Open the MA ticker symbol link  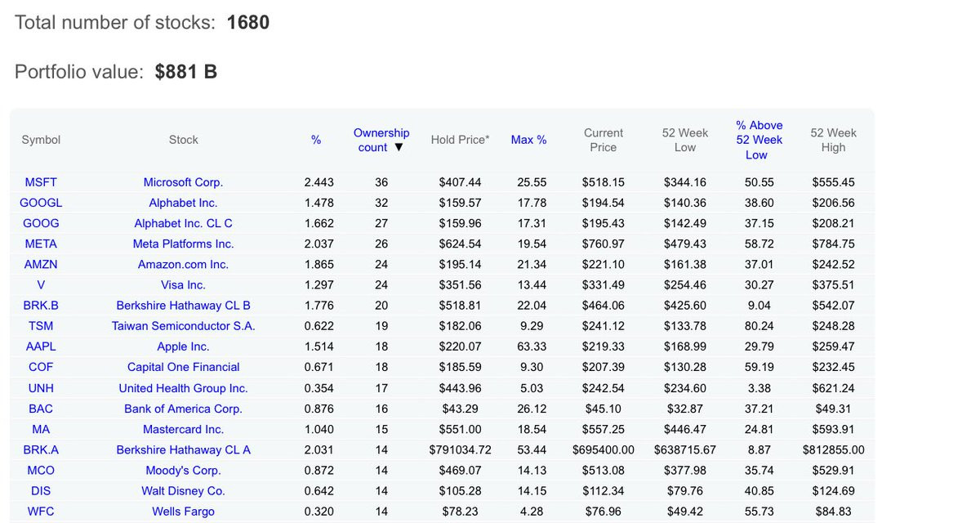click(x=41, y=429)
